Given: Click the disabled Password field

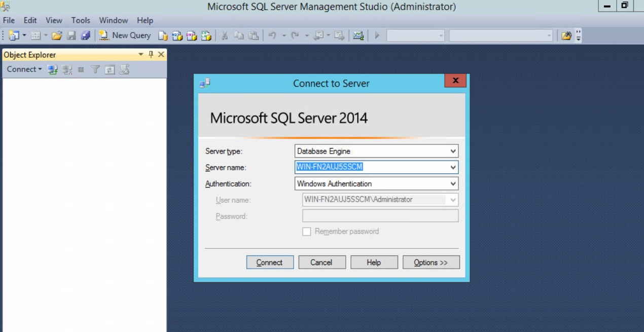Looking at the screenshot, I should (x=380, y=216).
